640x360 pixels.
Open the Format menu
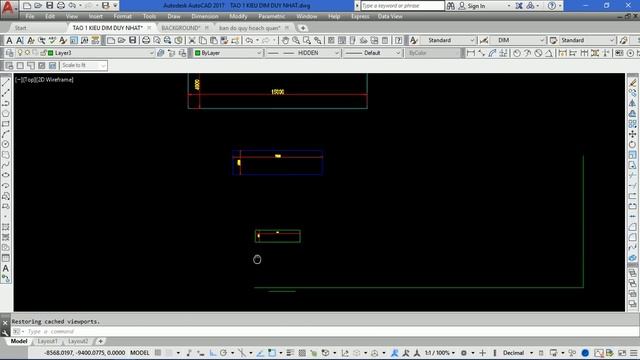(122, 16)
